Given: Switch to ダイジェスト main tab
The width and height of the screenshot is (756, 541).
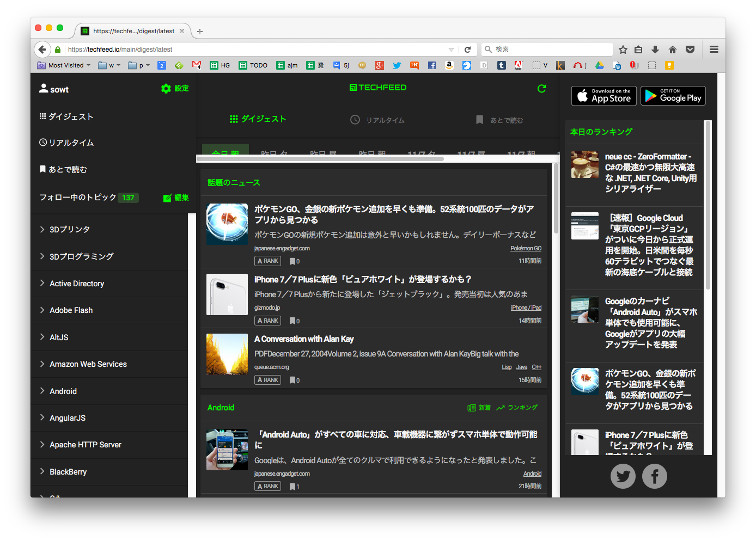Looking at the screenshot, I should click(x=258, y=119).
